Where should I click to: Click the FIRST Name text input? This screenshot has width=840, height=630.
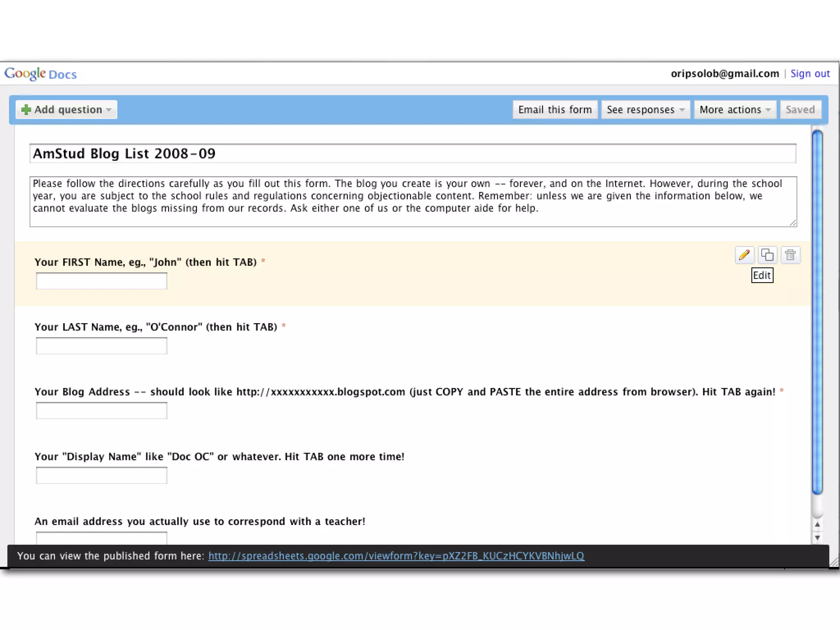tap(101, 281)
